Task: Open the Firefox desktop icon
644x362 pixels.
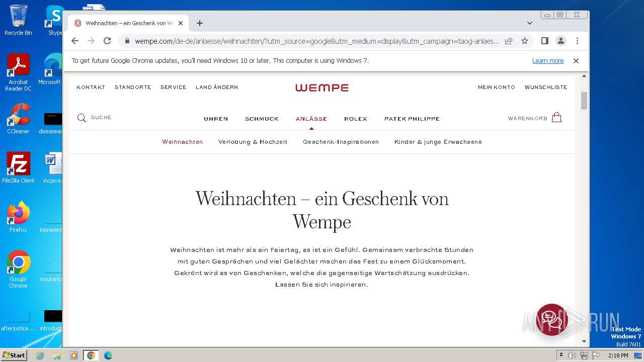Action: [18, 217]
